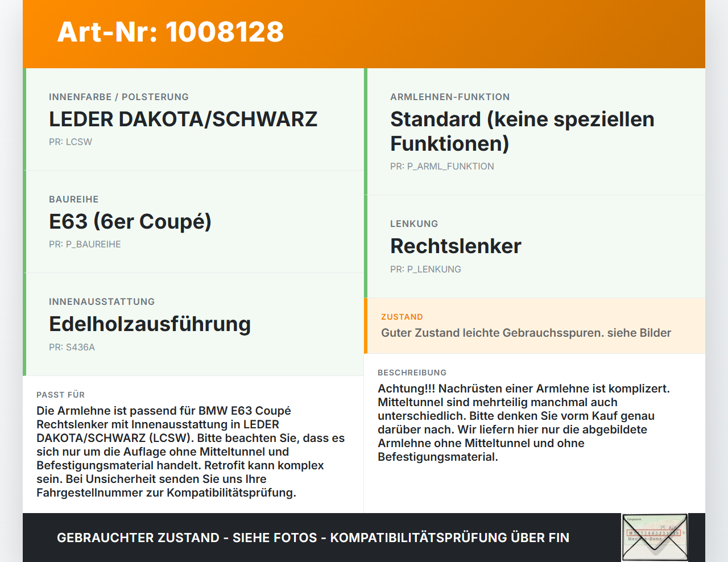The height and width of the screenshot is (562, 728).
Task: Click the ARMLEHNEN-FUNKTION label
Action: point(450,97)
